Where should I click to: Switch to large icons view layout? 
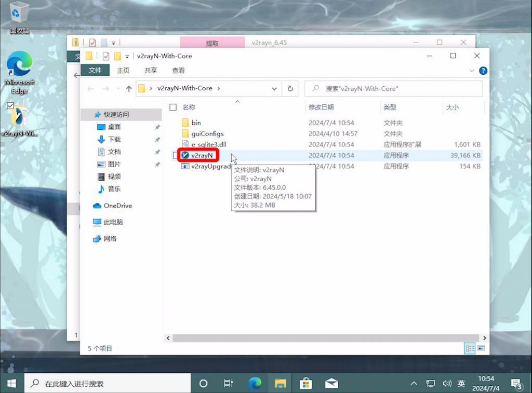pyautogui.click(x=481, y=348)
